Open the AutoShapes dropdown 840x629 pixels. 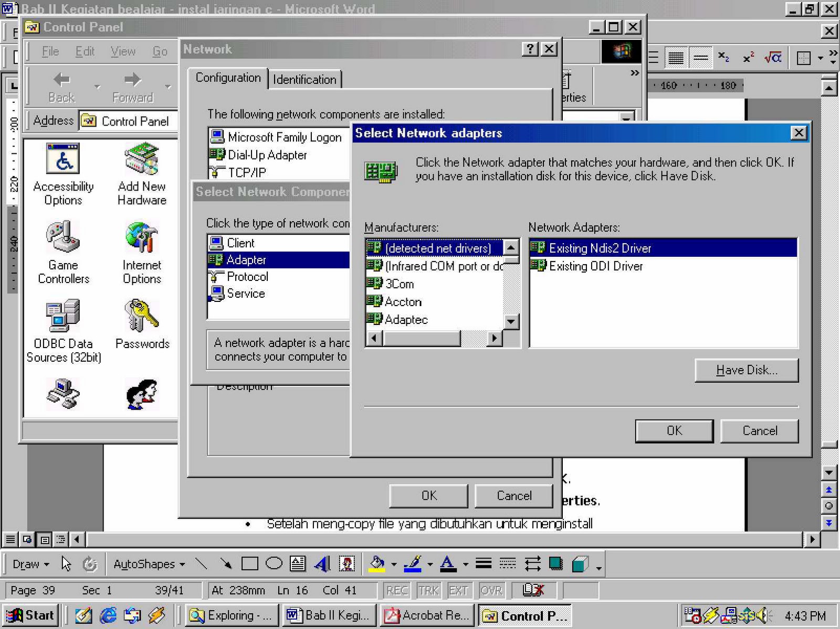[x=148, y=564]
